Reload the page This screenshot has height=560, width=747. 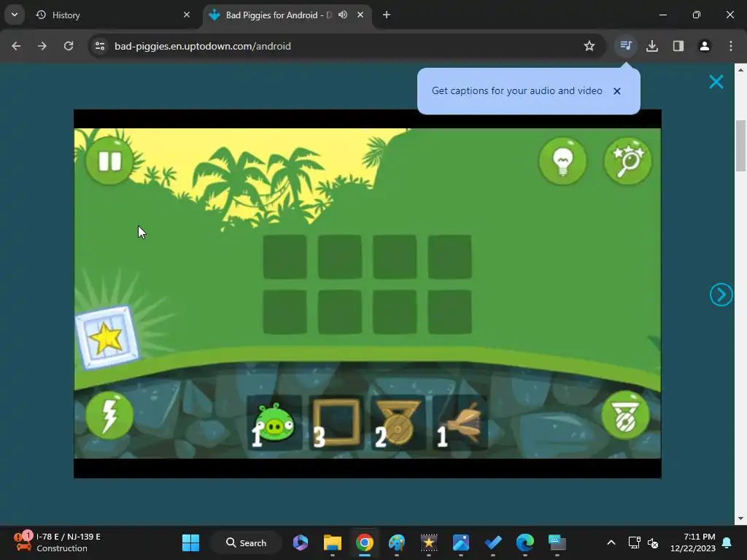tap(69, 46)
